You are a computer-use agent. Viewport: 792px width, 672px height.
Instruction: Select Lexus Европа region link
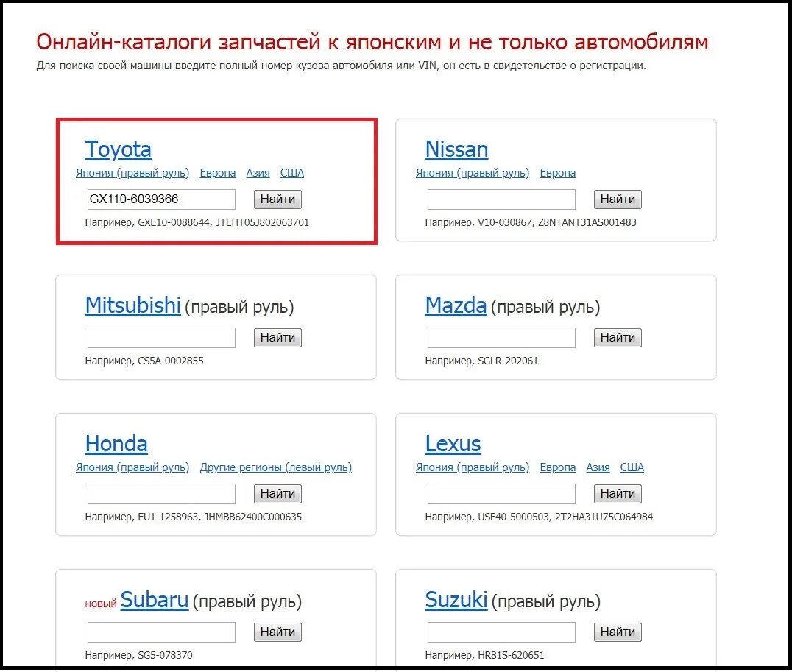[x=558, y=467]
